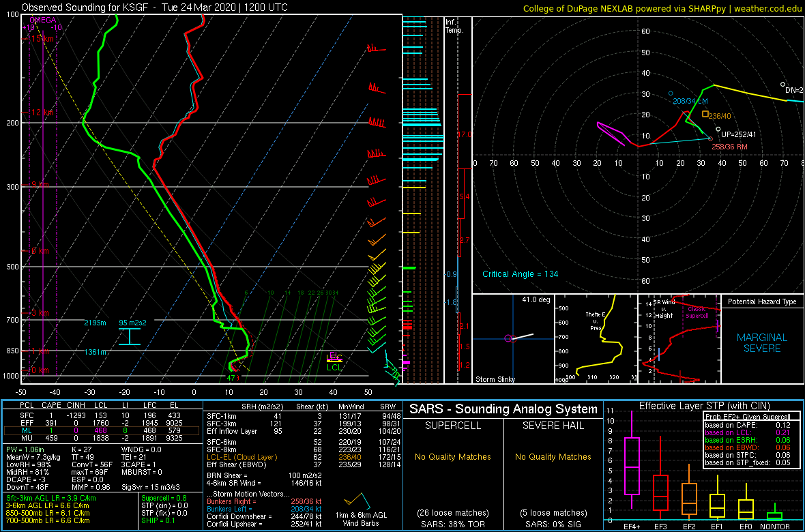Click the cyan effective inflow layer bracket

tap(130, 336)
